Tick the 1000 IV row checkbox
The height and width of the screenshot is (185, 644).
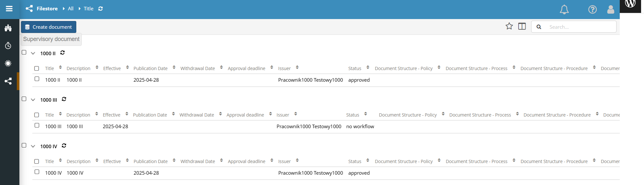coord(37,172)
